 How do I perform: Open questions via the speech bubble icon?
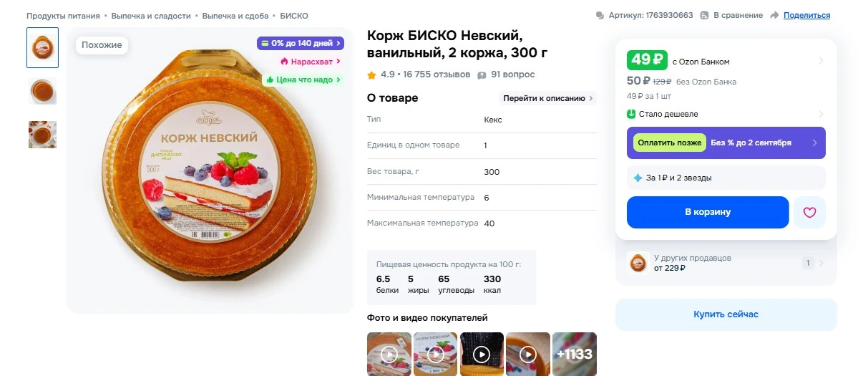tap(482, 74)
